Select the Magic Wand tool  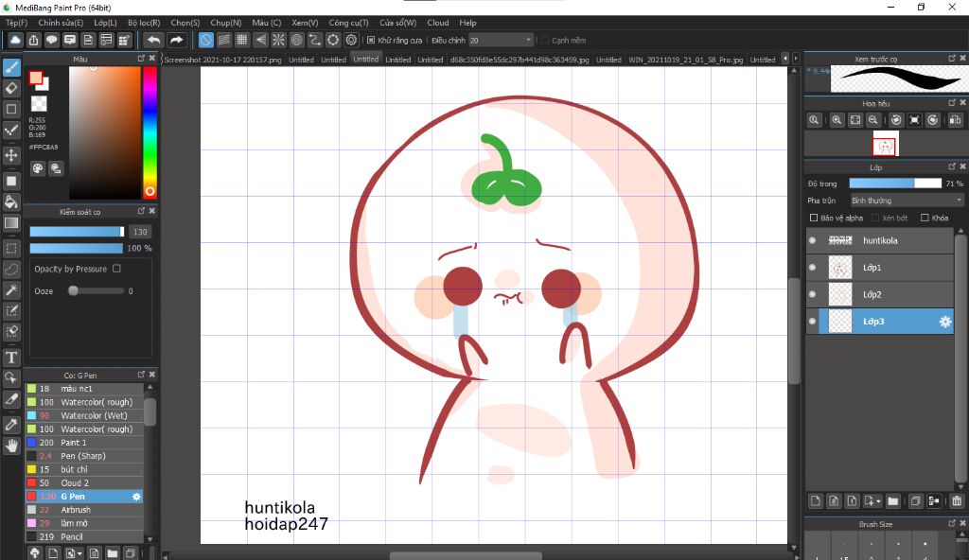[11, 289]
